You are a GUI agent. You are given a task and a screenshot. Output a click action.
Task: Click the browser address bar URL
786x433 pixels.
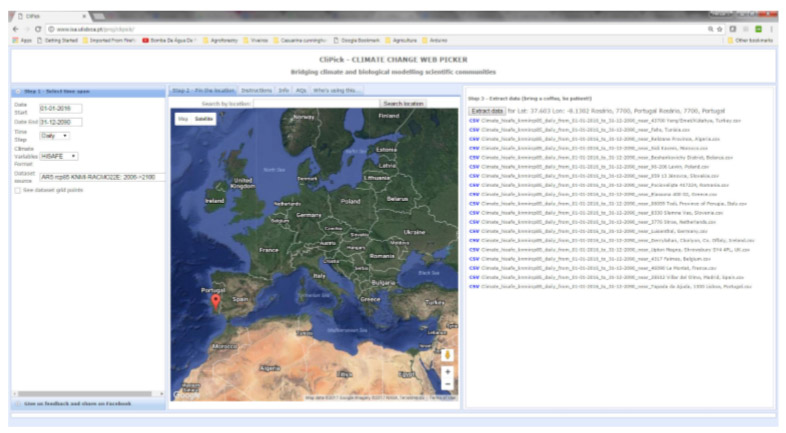pyautogui.click(x=95, y=29)
